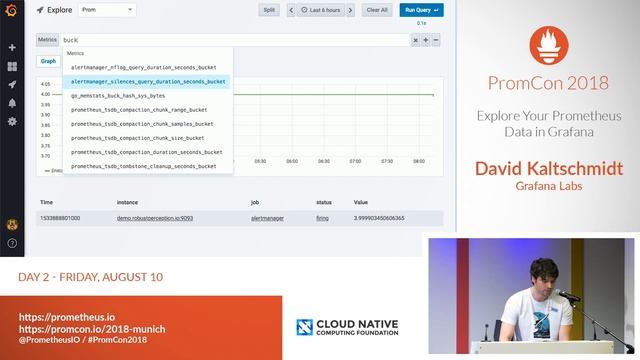Viewport: 640px width, 360px height.
Task: Click the instance column header
Action: [x=127, y=202]
